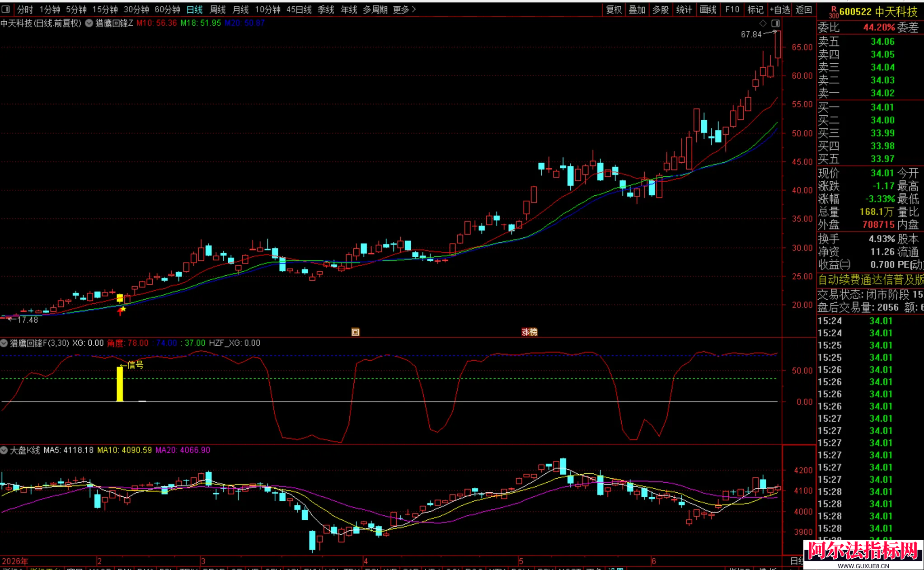Open the 复权 adjustment menu
Screen dimensions: 924x570
(614, 9)
